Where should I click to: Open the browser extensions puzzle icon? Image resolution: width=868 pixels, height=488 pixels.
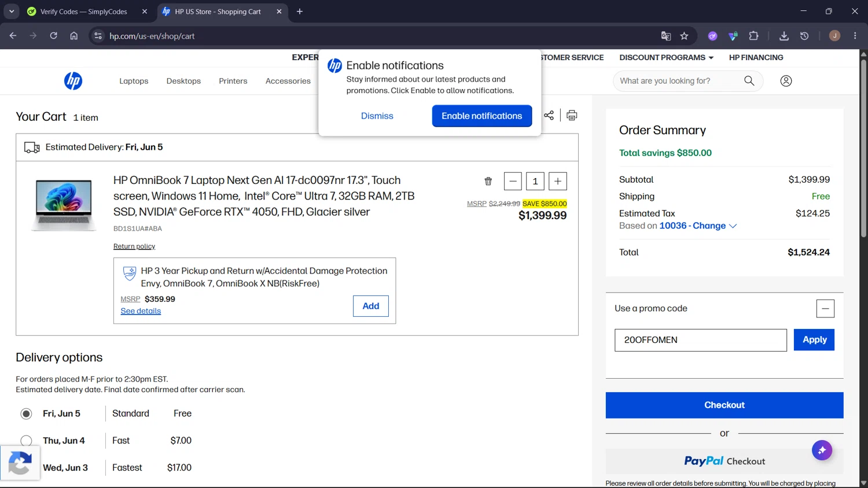coord(753,36)
